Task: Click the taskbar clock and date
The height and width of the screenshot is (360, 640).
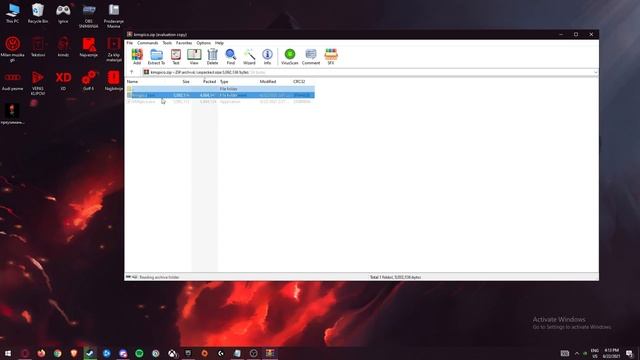Action: pyautogui.click(x=611, y=353)
